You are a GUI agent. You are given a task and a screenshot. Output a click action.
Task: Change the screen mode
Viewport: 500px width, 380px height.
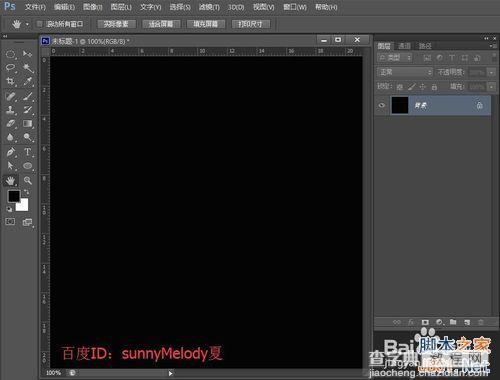tap(28, 222)
